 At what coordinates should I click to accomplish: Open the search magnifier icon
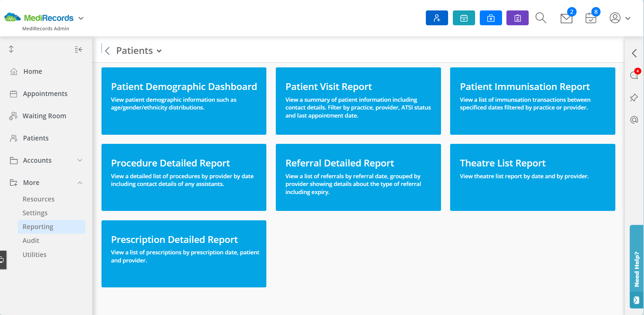tap(541, 18)
